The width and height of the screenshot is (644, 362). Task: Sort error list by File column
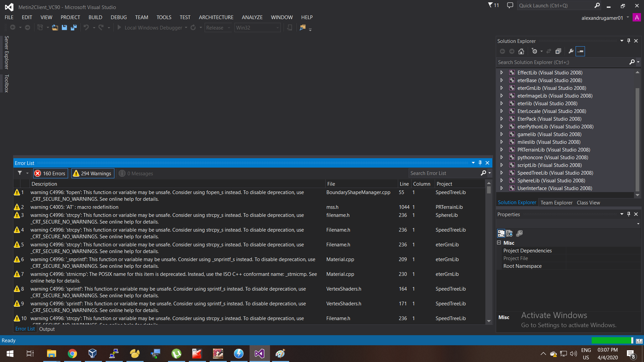[361, 184]
